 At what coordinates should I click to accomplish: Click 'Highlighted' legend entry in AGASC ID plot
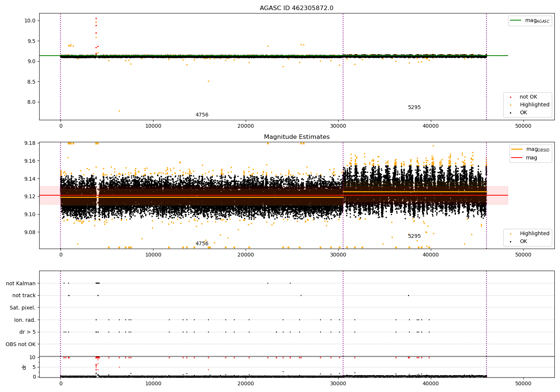point(530,105)
